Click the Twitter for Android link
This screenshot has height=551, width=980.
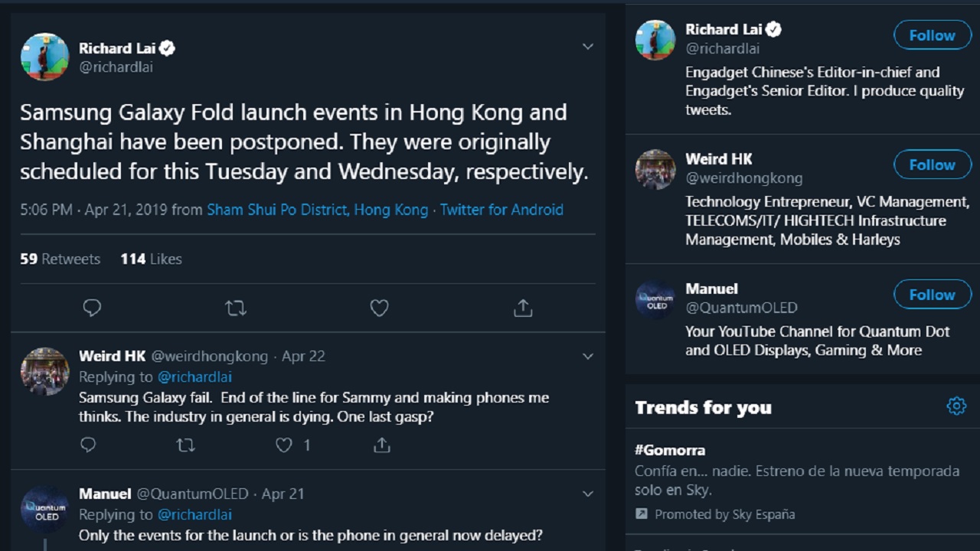click(x=501, y=210)
